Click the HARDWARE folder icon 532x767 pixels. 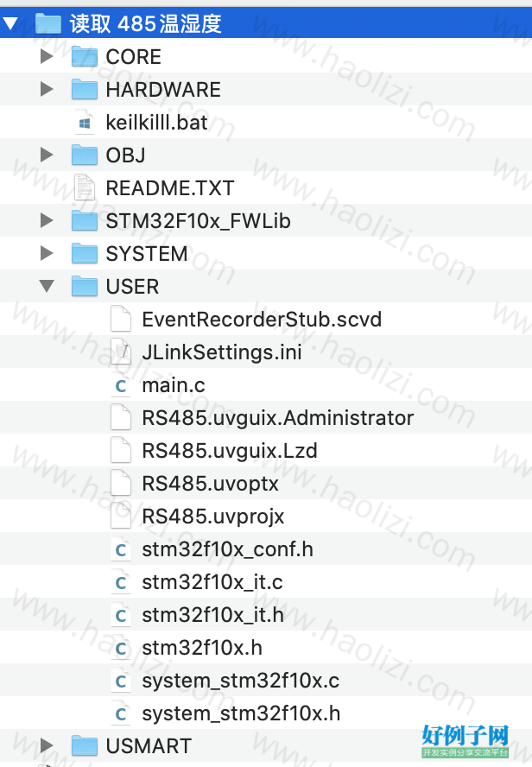click(x=84, y=90)
